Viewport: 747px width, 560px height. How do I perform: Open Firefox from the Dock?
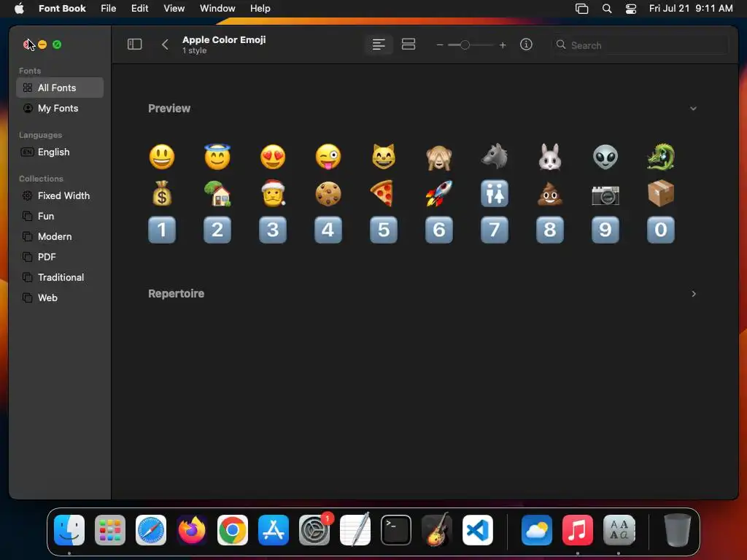(192, 530)
